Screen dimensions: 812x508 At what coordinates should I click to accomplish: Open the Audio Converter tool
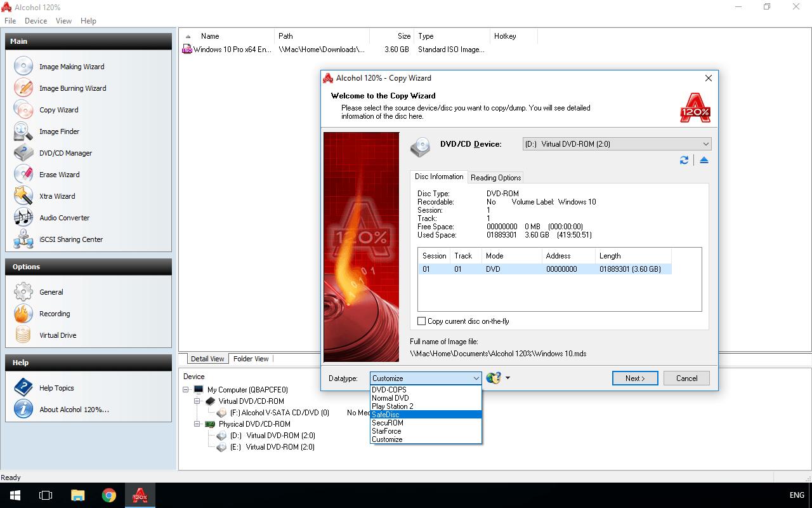pos(64,218)
